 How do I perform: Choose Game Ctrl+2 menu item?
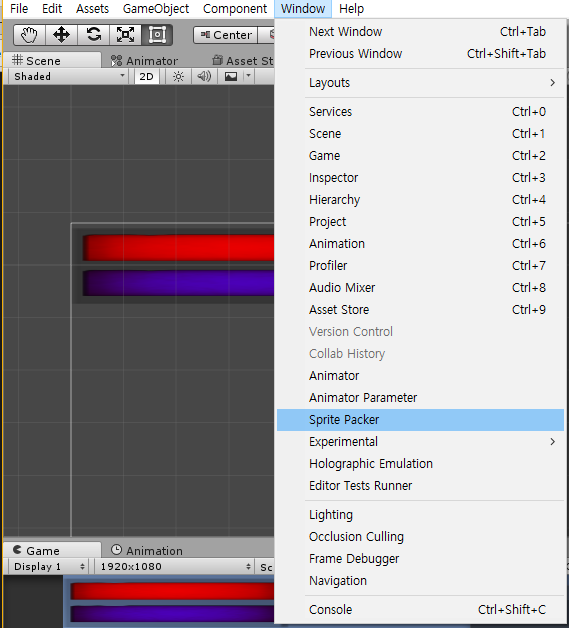(x=420, y=156)
